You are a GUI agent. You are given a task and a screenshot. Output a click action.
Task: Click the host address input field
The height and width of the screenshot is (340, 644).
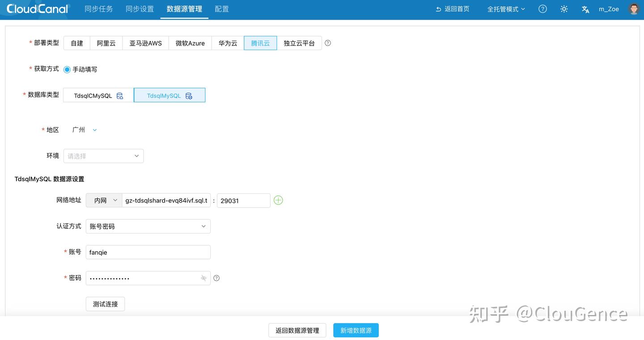pos(166,200)
